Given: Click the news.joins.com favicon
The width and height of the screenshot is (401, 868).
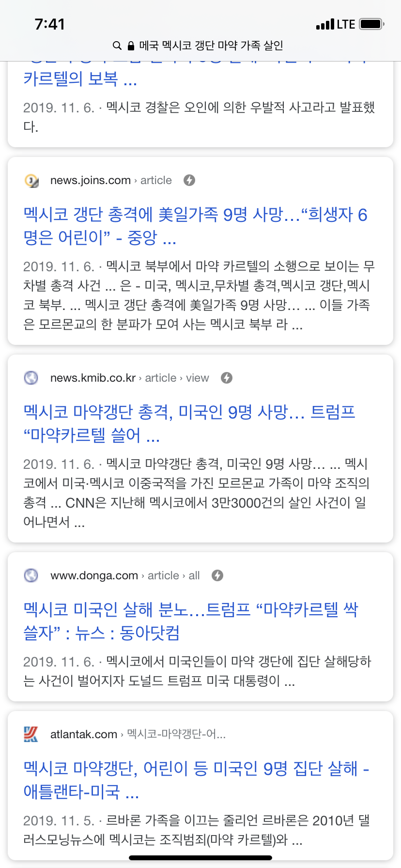Looking at the screenshot, I should pyautogui.click(x=31, y=181).
